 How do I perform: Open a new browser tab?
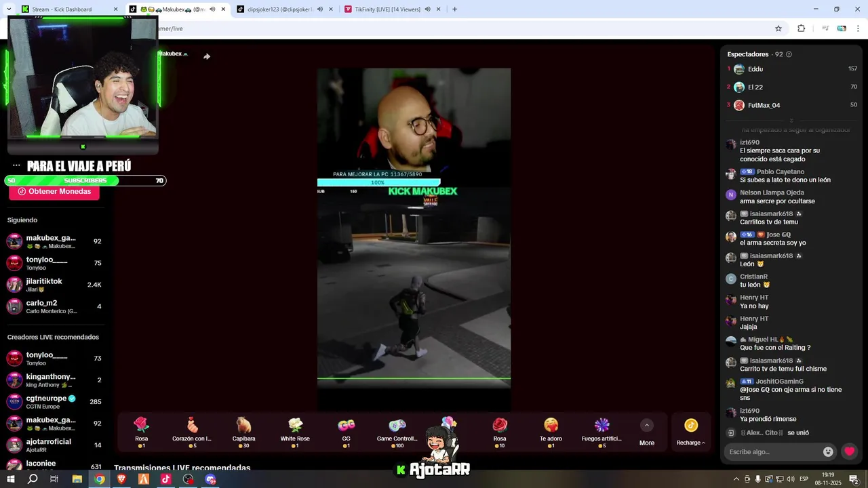(454, 9)
